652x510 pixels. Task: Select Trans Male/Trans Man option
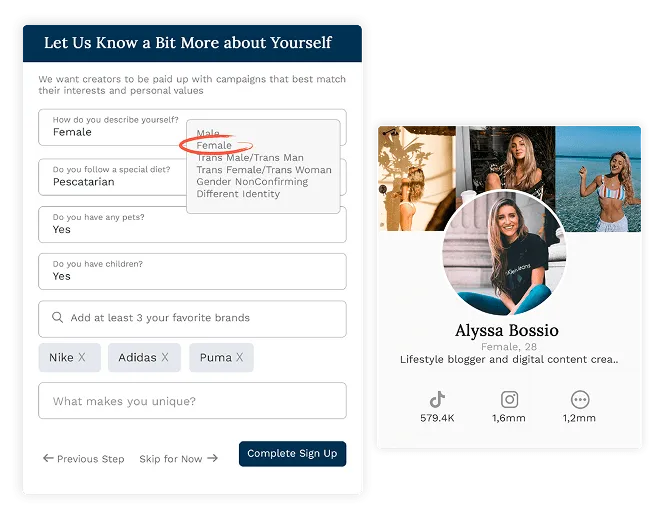click(250, 158)
